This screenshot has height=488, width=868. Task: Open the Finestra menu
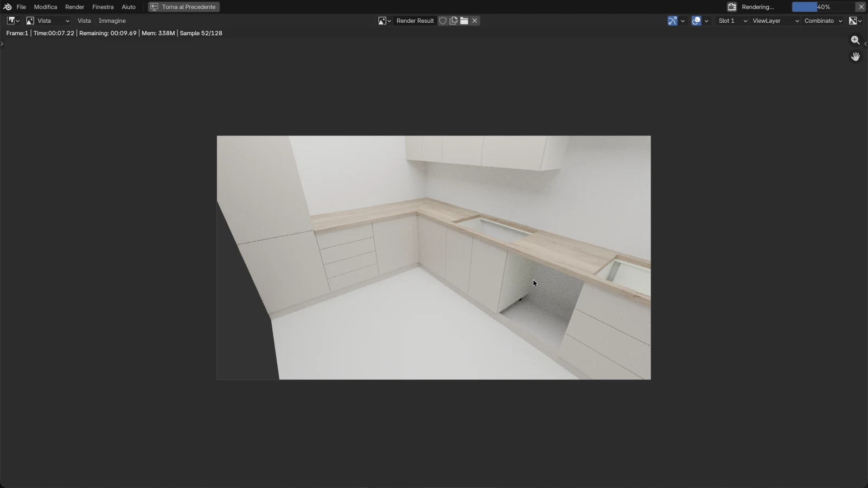click(x=103, y=7)
